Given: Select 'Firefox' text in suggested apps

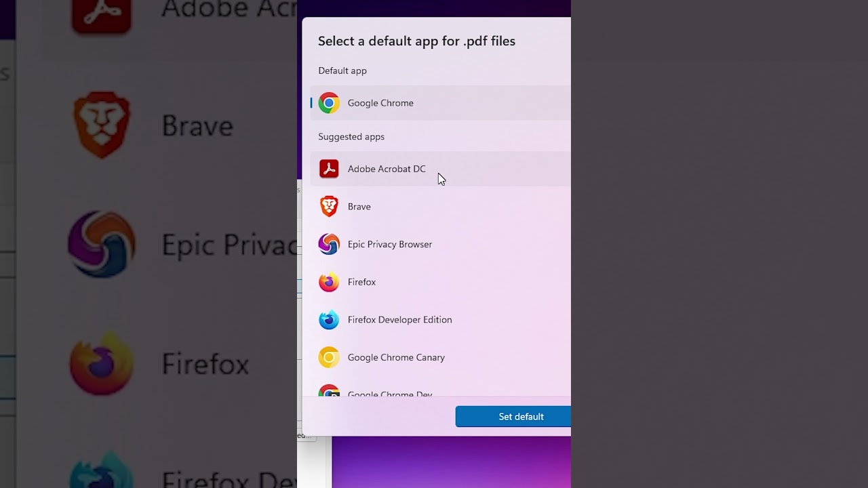Looking at the screenshot, I should coord(361,282).
